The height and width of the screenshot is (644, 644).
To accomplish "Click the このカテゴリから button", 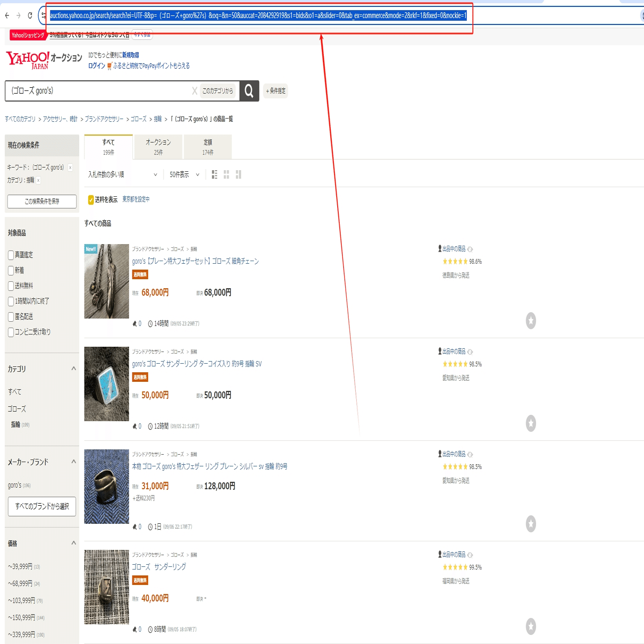I will [218, 91].
